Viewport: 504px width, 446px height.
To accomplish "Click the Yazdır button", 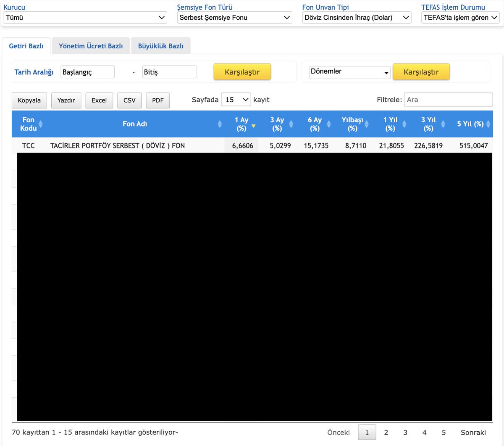I will click(66, 100).
